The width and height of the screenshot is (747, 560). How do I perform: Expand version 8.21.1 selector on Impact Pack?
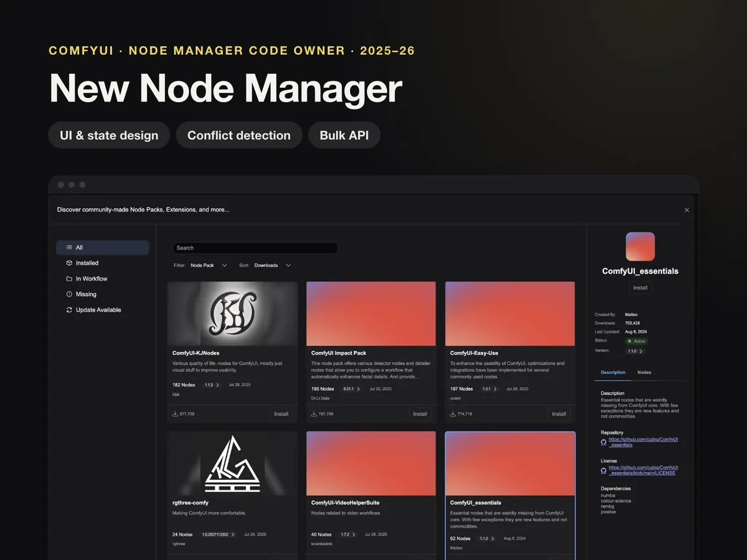352,389
